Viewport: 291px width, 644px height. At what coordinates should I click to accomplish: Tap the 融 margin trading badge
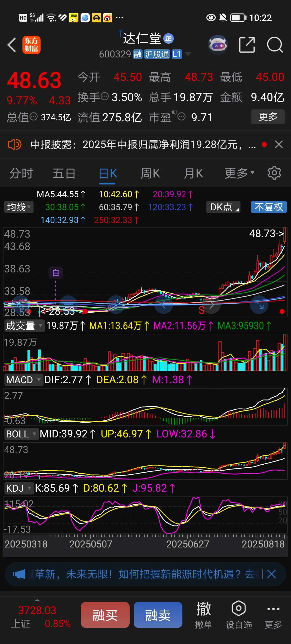click(x=137, y=54)
